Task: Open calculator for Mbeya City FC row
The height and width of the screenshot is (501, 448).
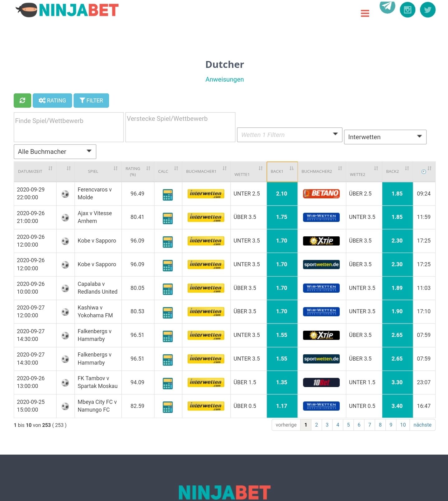Action: [x=168, y=407]
